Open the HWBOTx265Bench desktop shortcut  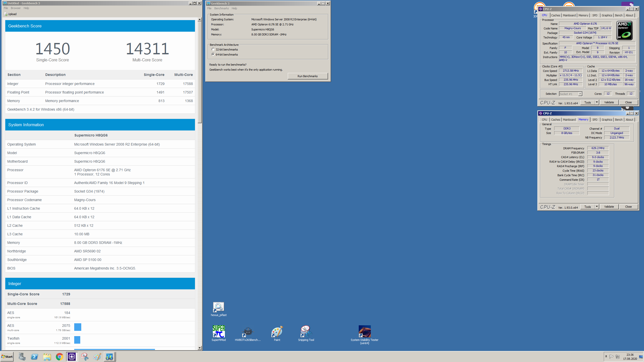[248, 333]
